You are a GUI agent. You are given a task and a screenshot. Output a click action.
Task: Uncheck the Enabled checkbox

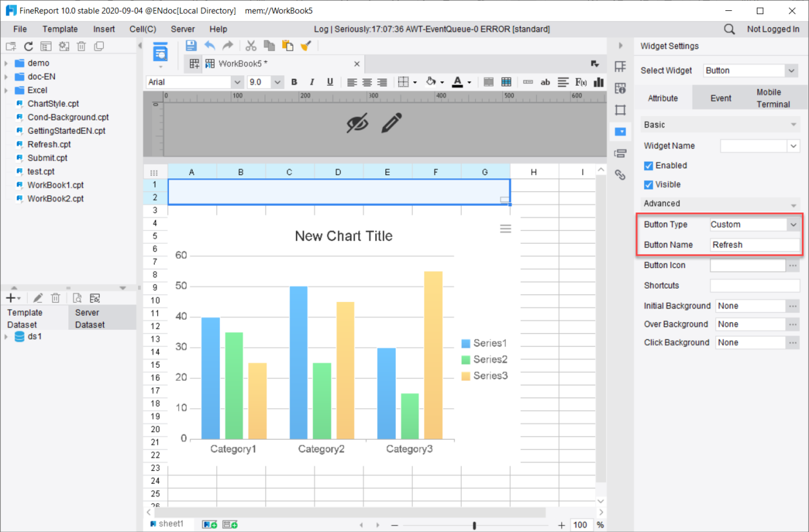pyautogui.click(x=648, y=166)
